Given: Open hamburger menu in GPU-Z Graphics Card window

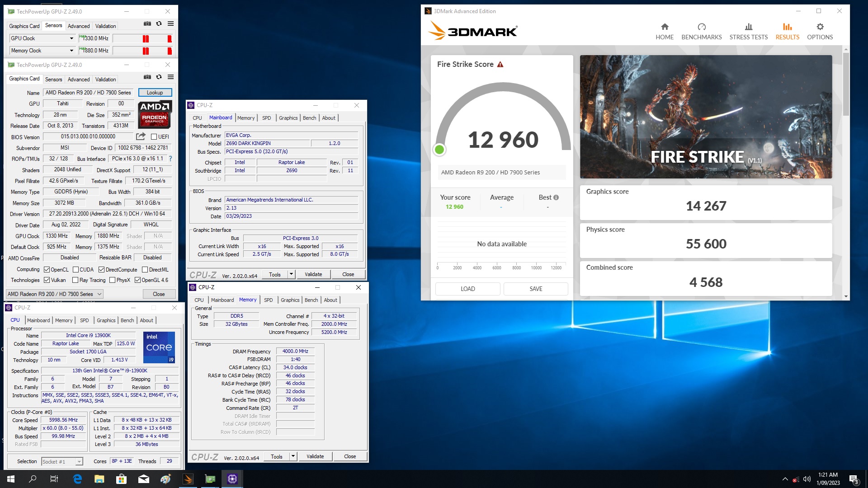Looking at the screenshot, I should click(170, 77).
